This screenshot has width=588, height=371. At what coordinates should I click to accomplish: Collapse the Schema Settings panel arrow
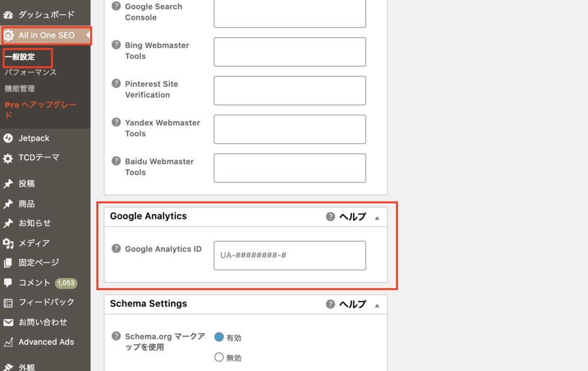coord(377,306)
